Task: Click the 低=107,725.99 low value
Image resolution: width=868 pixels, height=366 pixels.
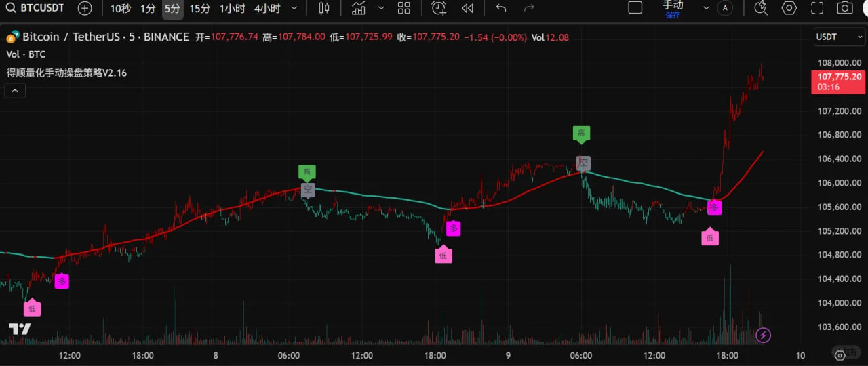Action: pyautogui.click(x=361, y=37)
